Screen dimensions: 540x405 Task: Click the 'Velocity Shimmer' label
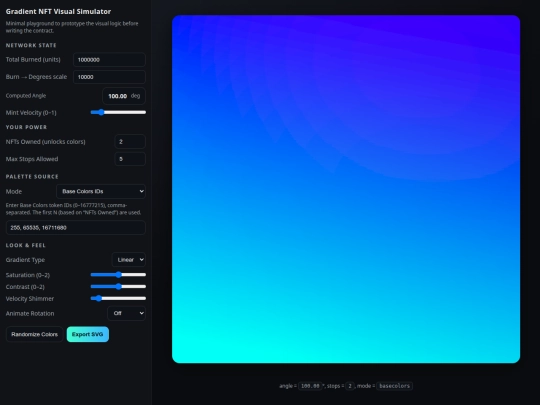pos(30,299)
